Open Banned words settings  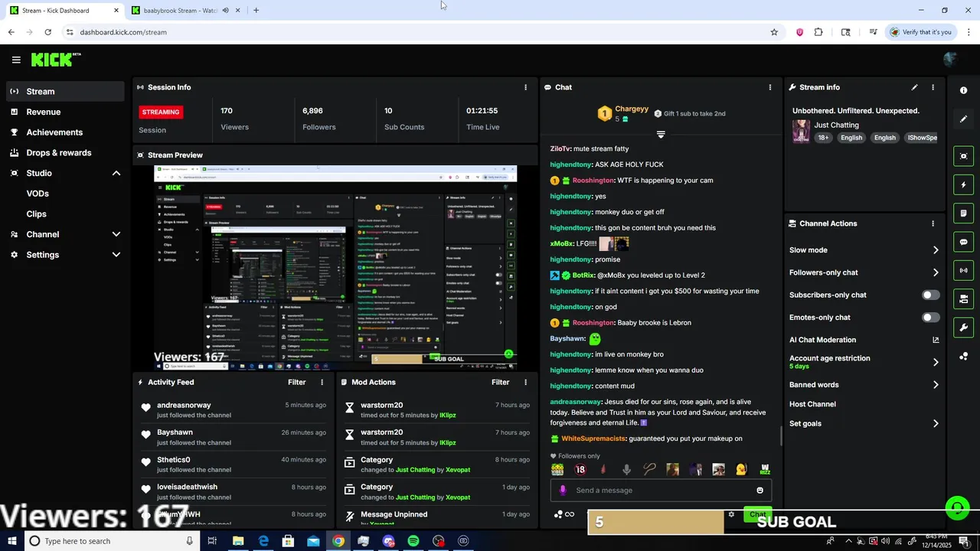[x=864, y=385]
